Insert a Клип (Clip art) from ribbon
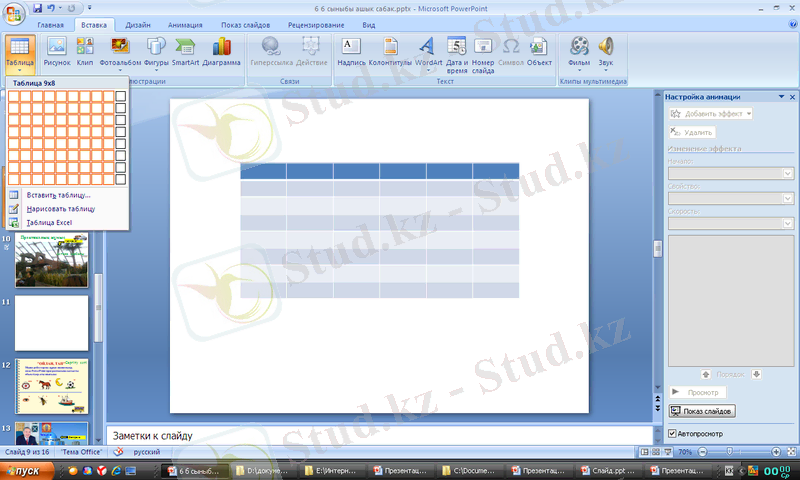Viewport: 800px width, 480px height. (x=85, y=51)
